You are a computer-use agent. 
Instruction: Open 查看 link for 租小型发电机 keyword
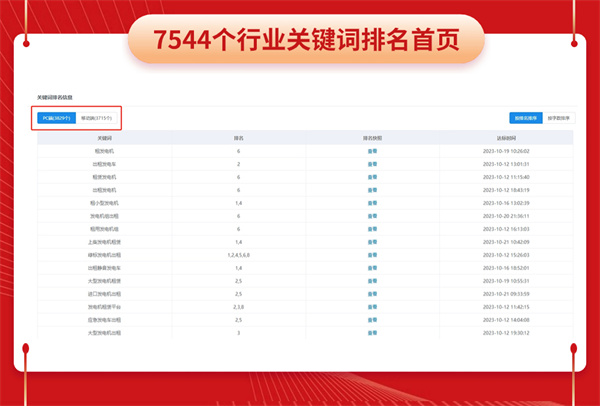tap(372, 202)
